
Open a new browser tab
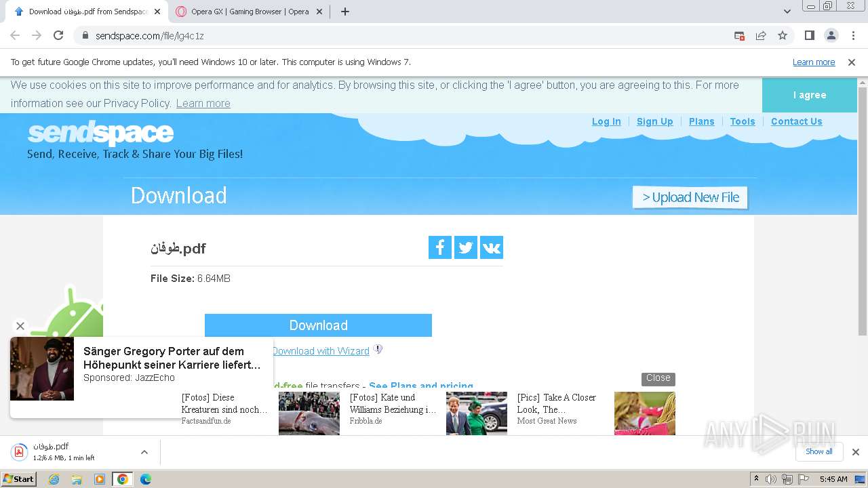tap(345, 12)
